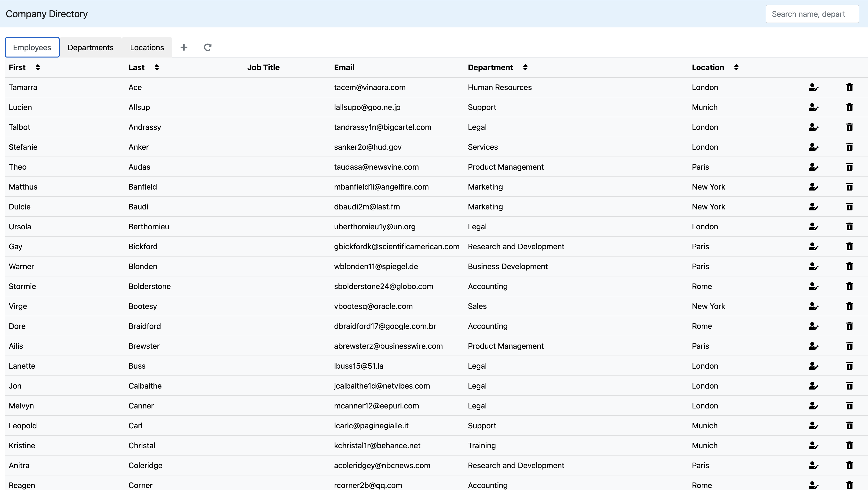868x490 pixels.
Task: Edit Melvyn Canner's employee record
Action: tap(813, 406)
